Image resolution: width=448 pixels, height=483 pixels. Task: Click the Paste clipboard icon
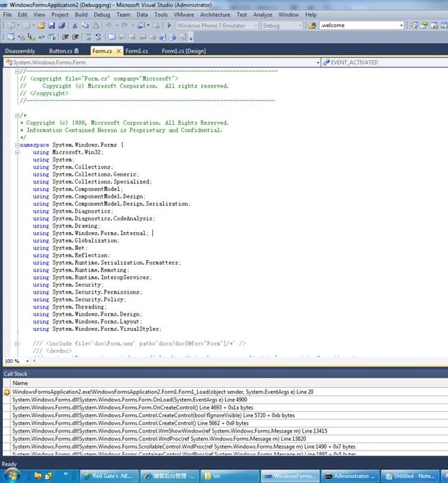(x=96, y=25)
